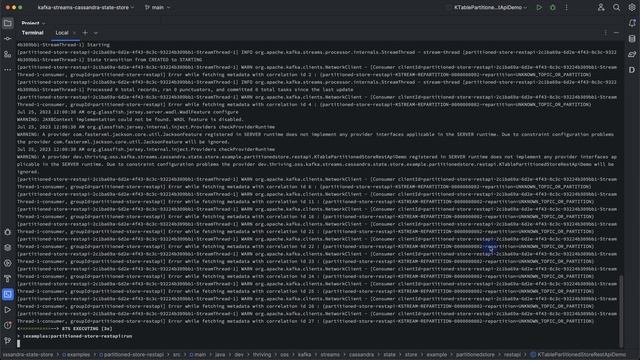Image resolution: width=640 pixels, height=360 pixels.
Task: Open Code With Me user icon
Action: [x=601, y=7]
